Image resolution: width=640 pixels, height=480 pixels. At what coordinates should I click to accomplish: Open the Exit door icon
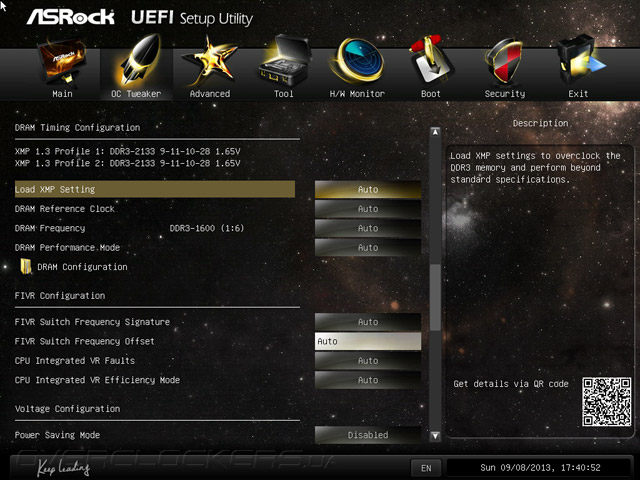coord(580,60)
